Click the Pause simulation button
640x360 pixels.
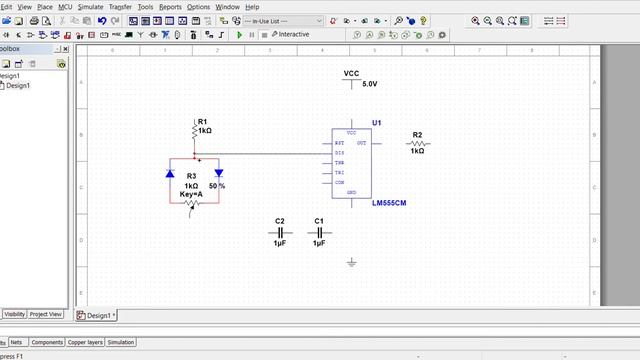(252, 35)
